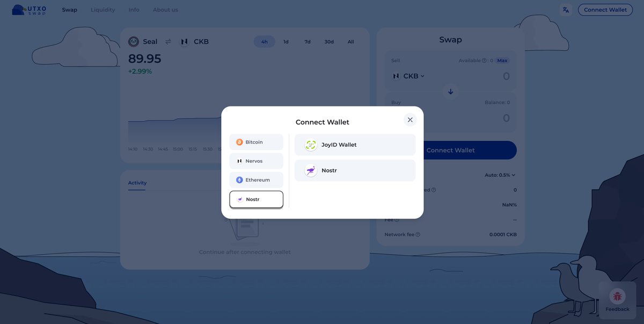Close the Connect Wallet dialog
Viewport: 644px width, 324px height.
410,120
